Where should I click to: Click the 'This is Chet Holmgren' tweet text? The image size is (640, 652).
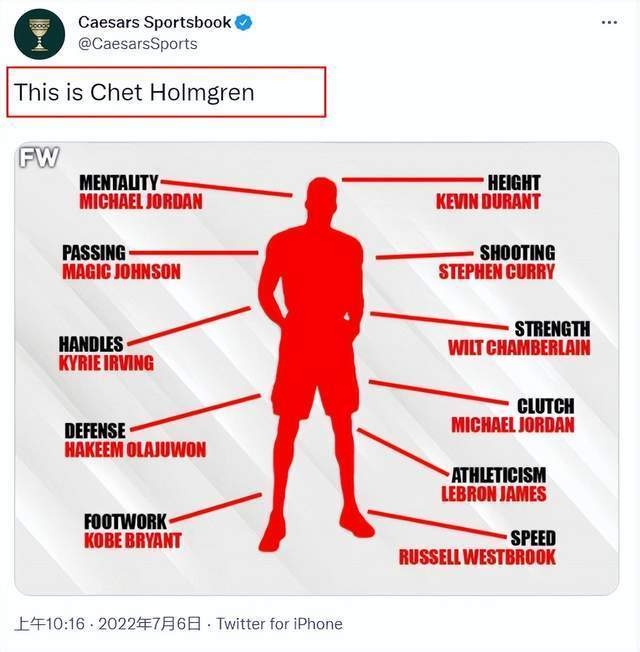pyautogui.click(x=134, y=93)
